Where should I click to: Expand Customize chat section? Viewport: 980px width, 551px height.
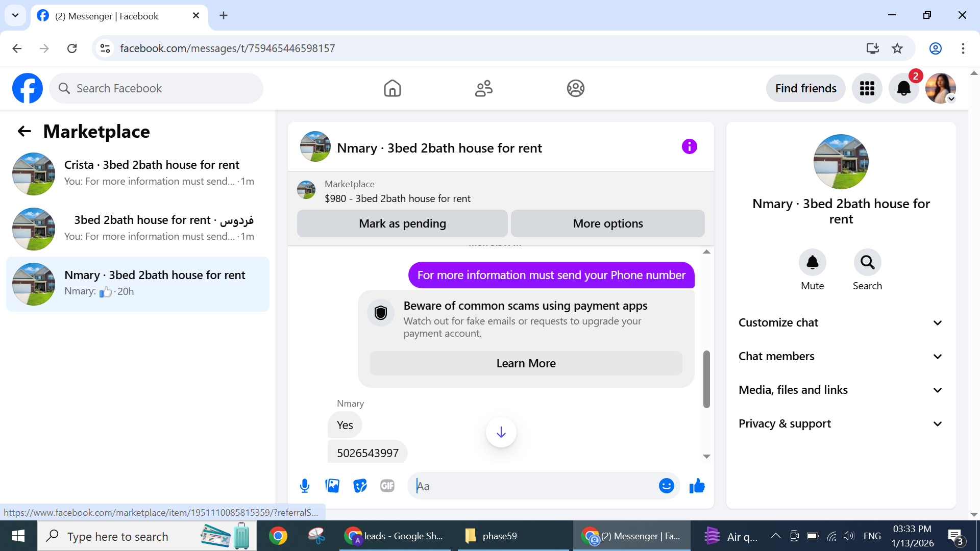tap(840, 322)
